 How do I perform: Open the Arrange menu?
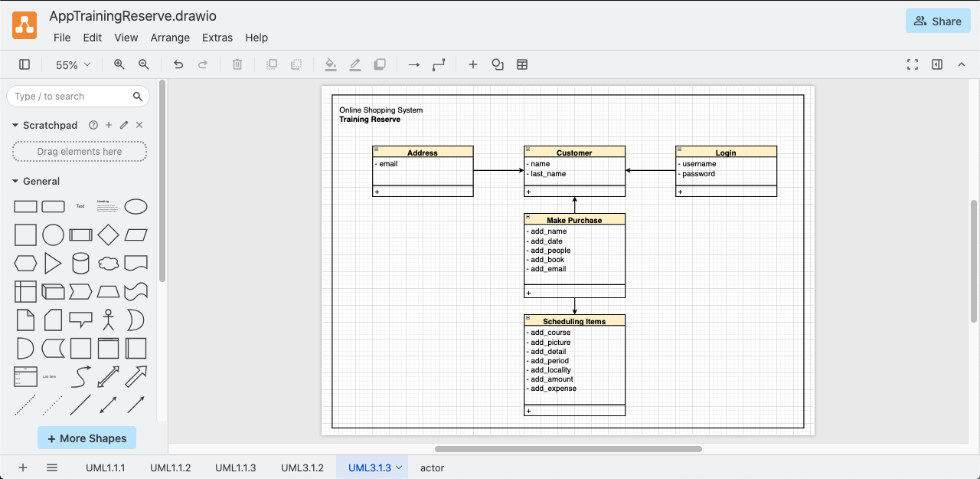170,38
